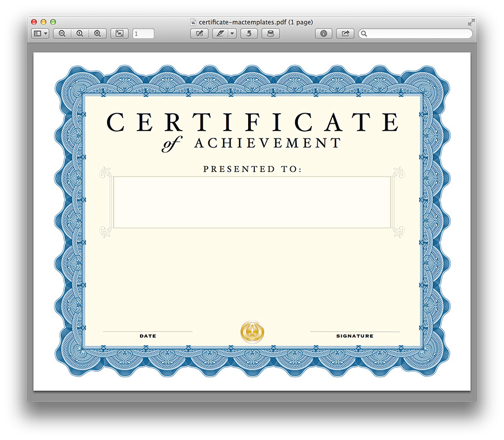Zoom in with the plus magnifier
504x440 pixels.
97,34
